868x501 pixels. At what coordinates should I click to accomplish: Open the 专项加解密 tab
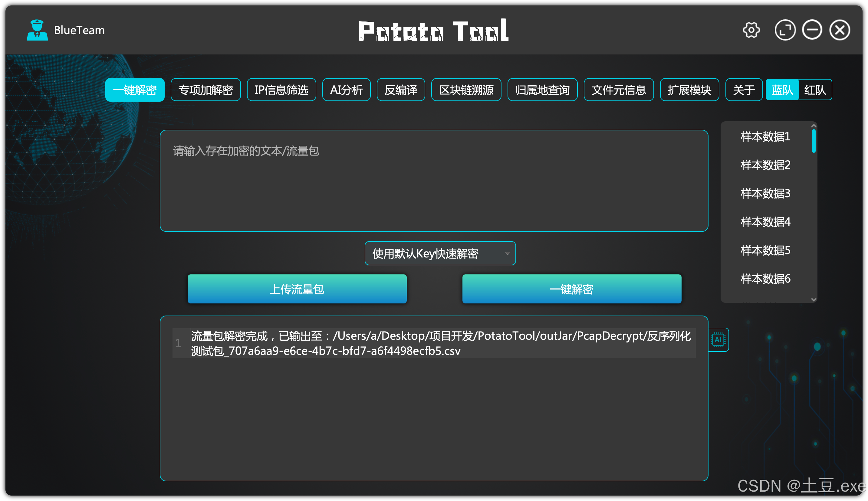[205, 90]
